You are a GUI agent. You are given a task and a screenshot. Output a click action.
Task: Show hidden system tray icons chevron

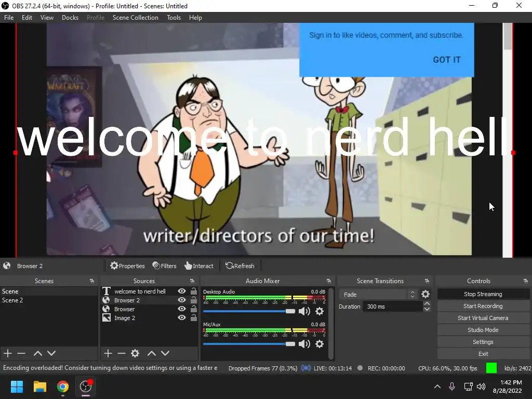437,387
